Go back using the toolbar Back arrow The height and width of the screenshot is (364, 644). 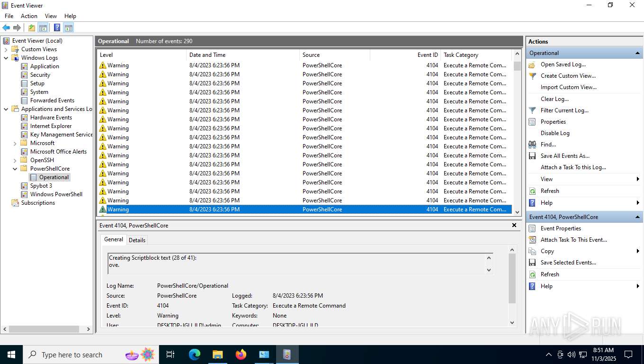6,27
